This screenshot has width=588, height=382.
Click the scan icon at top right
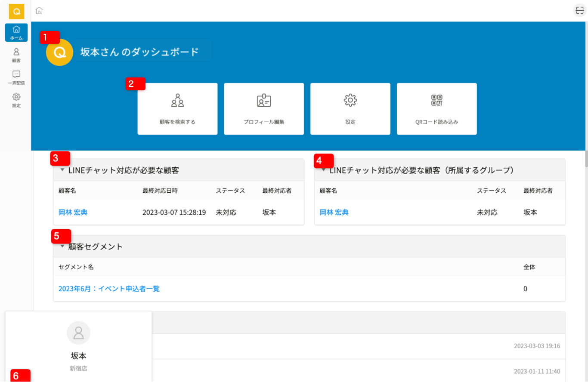click(x=579, y=11)
